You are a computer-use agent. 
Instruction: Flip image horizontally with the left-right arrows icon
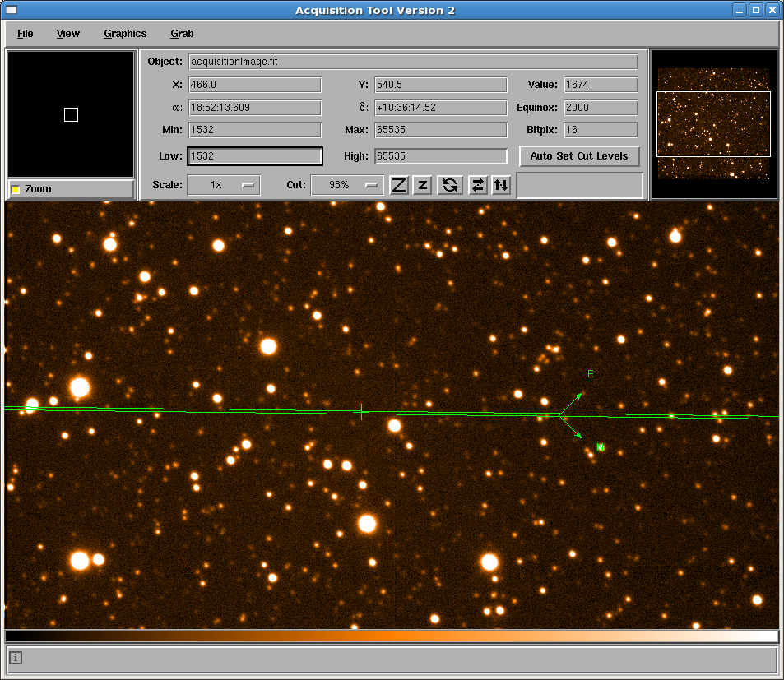pos(477,185)
